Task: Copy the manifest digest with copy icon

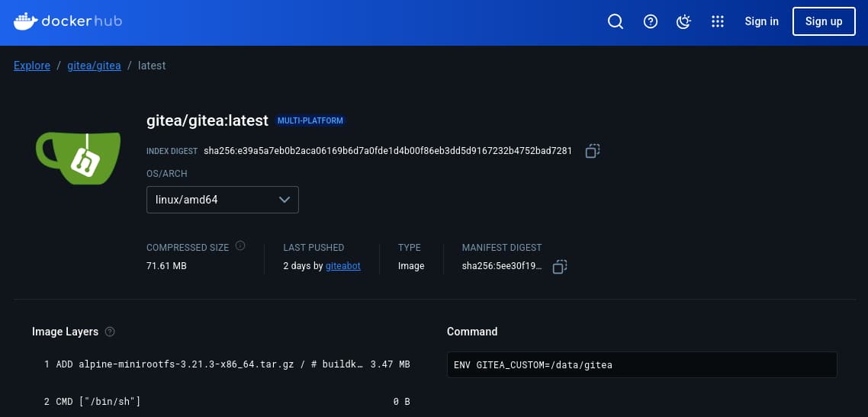Action: click(560, 267)
